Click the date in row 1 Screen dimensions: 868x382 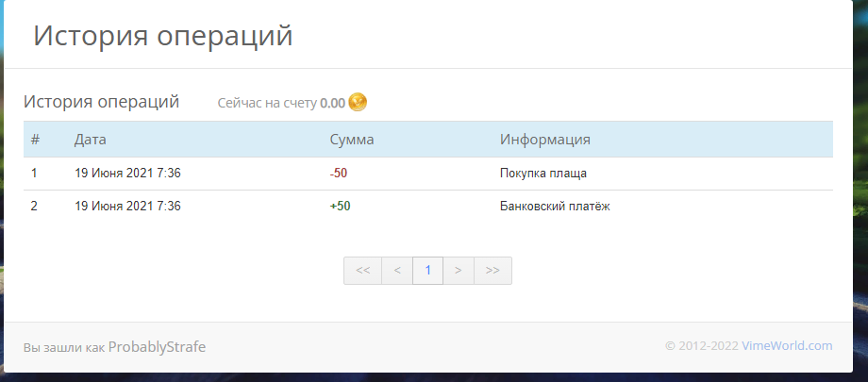pos(127,174)
